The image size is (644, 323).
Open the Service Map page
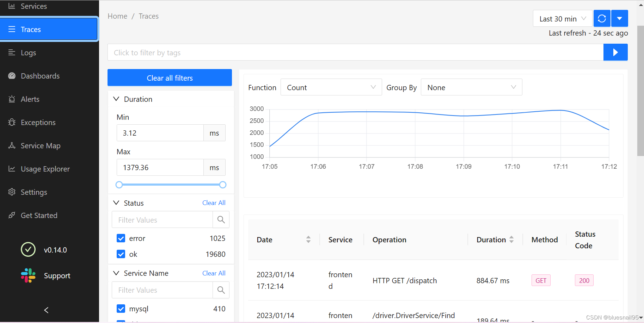[x=49, y=145]
